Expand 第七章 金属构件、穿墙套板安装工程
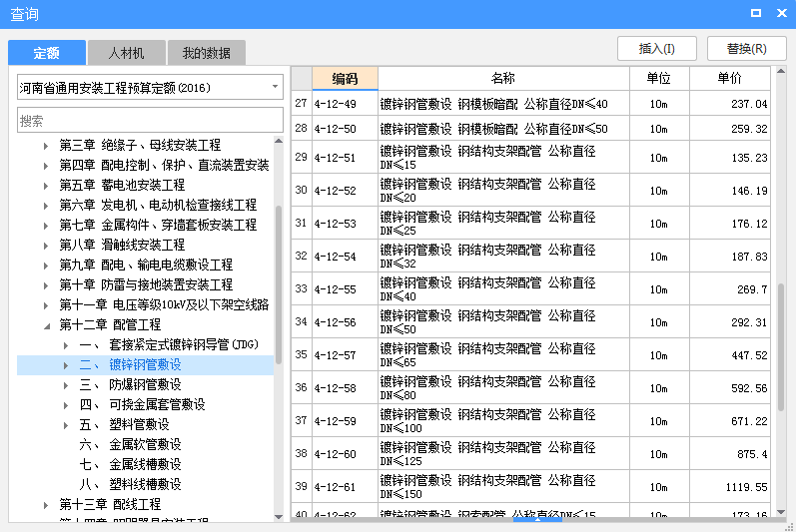The image size is (796, 532). click(x=46, y=226)
